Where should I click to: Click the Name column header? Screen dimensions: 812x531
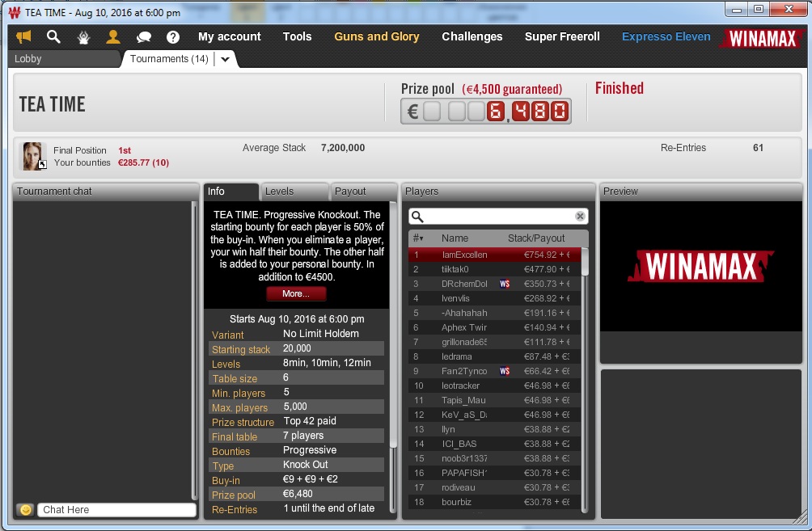coord(455,238)
